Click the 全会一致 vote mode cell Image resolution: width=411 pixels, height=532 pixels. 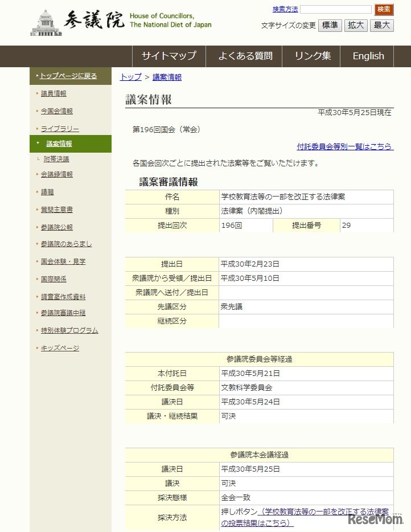pyautogui.click(x=306, y=497)
